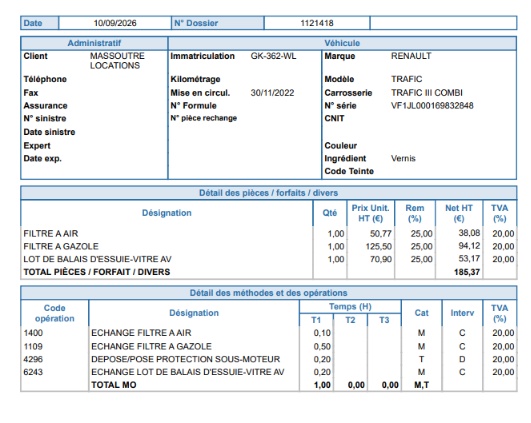Click header Détail des méthodes et des opérations
This screenshot has width=531, height=423.
269,293
